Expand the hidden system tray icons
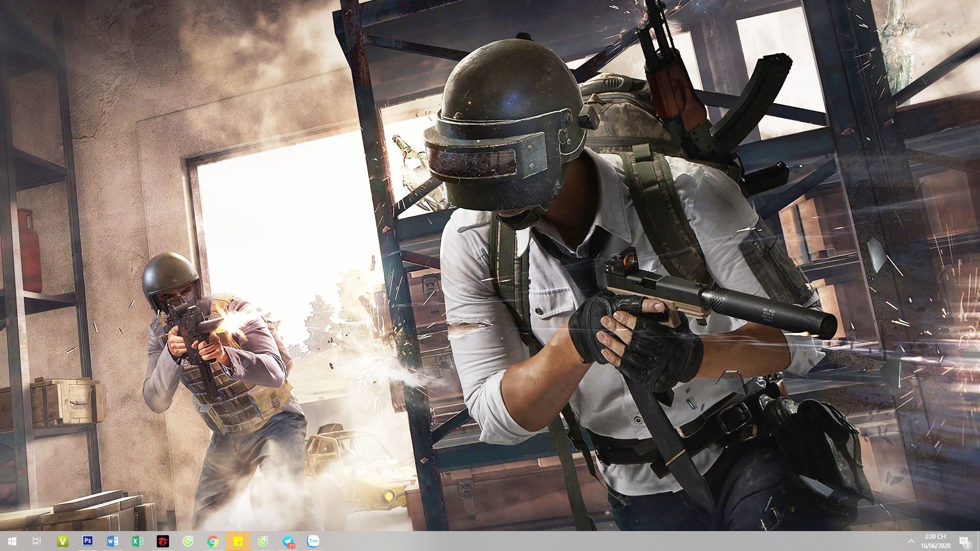 (911, 541)
